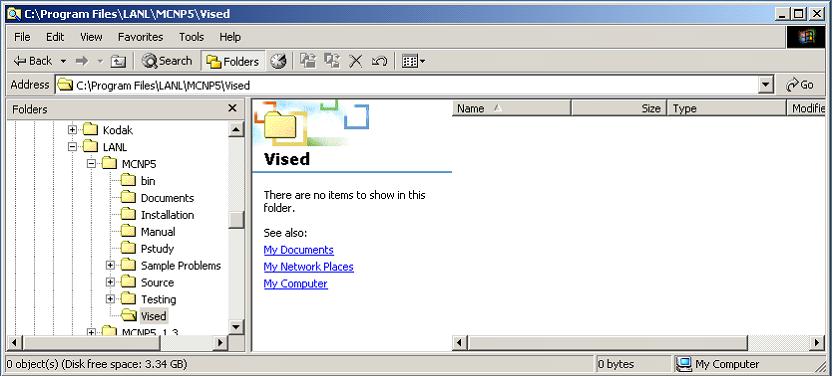Close the Folders side panel
Viewport: 833px width, 377px height.
pyautogui.click(x=232, y=108)
